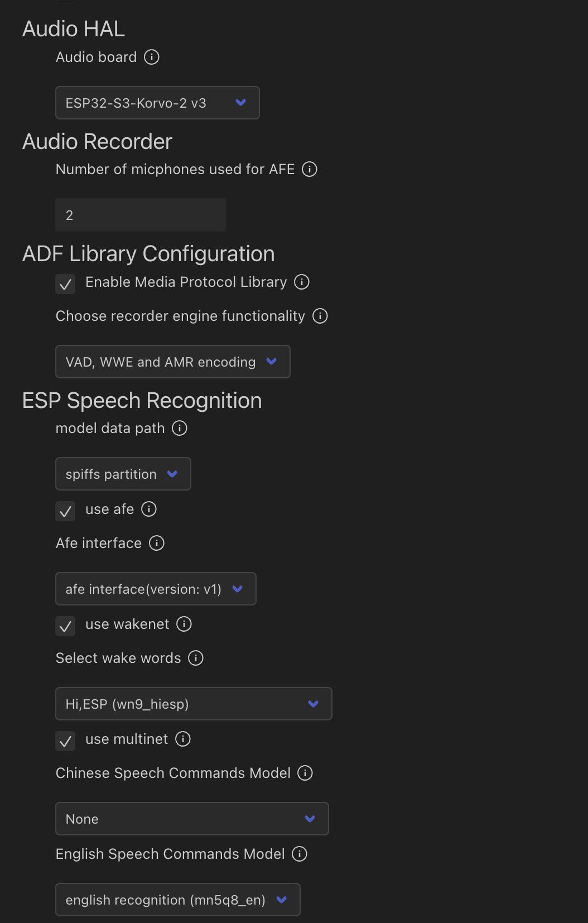The width and height of the screenshot is (588, 923).
Task: Open the afe interface version dropdown
Action: click(155, 589)
